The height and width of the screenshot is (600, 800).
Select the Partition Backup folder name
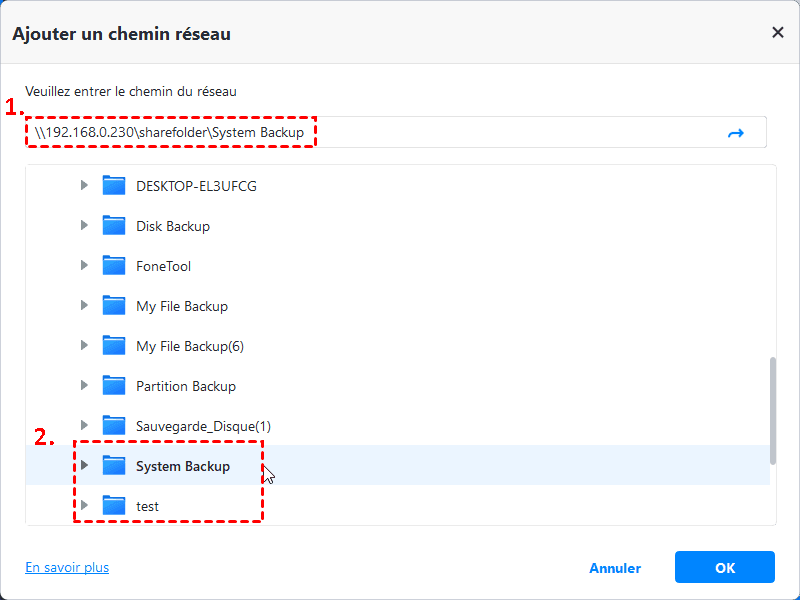pyautogui.click(x=186, y=386)
